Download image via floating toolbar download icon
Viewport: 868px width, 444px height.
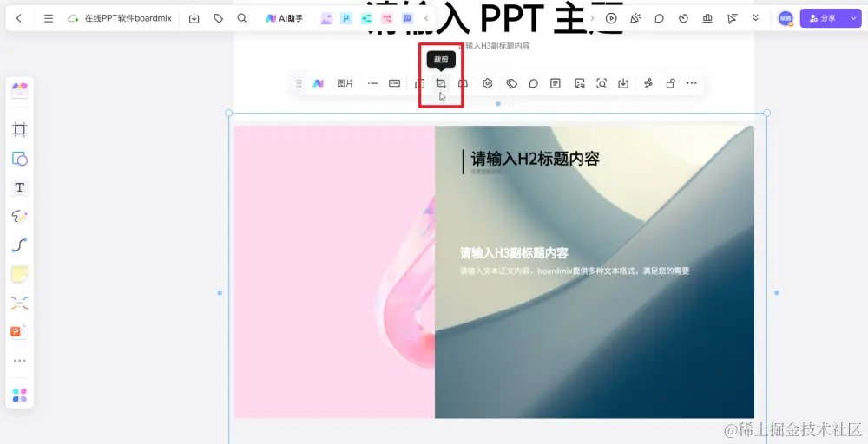[623, 83]
